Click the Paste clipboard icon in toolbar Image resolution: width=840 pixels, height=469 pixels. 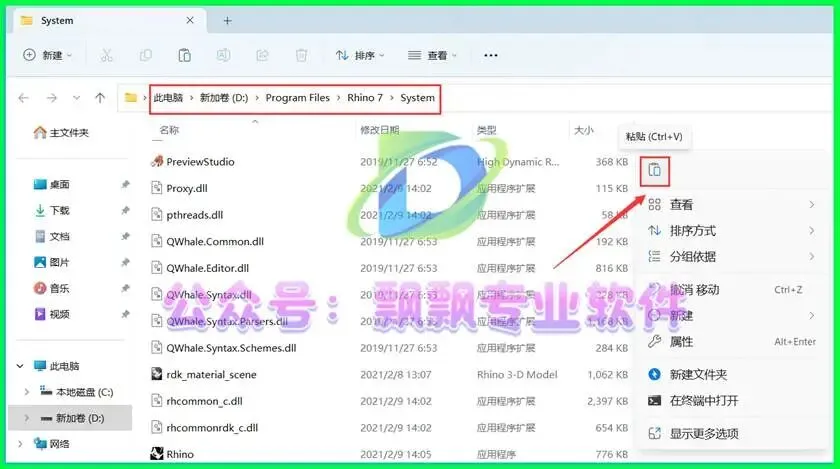[x=184, y=55]
